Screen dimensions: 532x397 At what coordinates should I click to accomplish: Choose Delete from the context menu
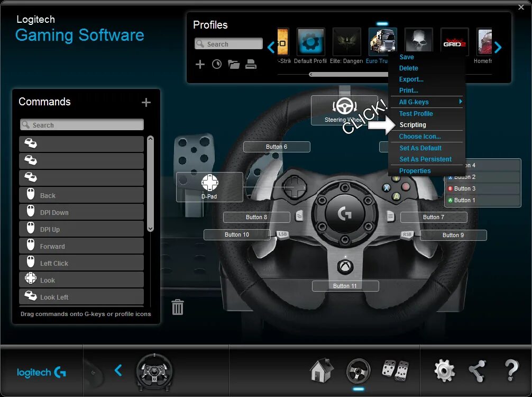[x=408, y=68]
